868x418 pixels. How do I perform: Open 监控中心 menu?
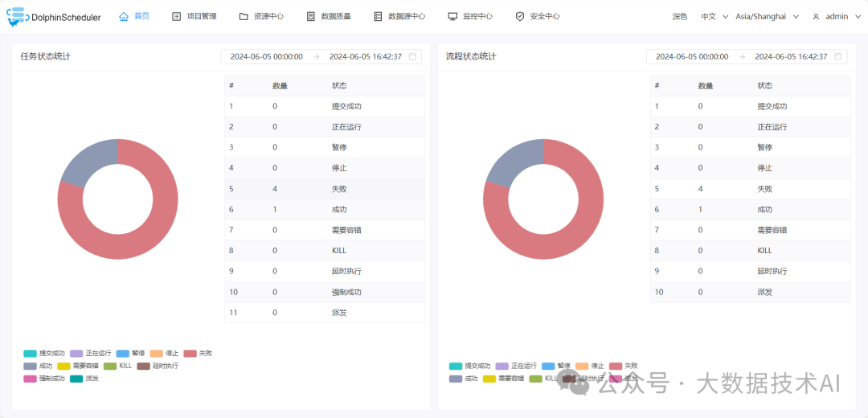(x=470, y=17)
